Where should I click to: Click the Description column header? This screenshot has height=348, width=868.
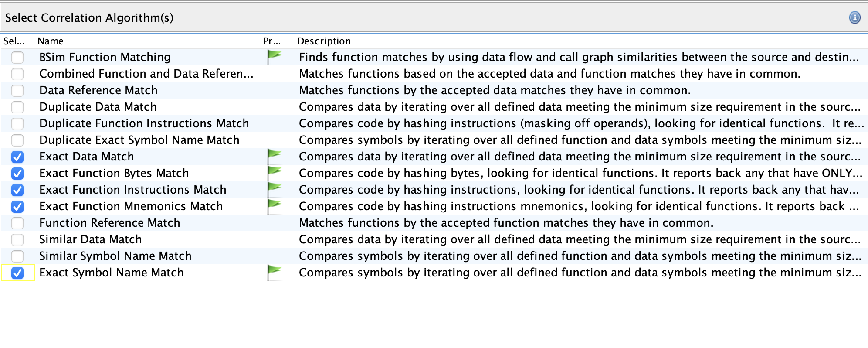point(324,41)
